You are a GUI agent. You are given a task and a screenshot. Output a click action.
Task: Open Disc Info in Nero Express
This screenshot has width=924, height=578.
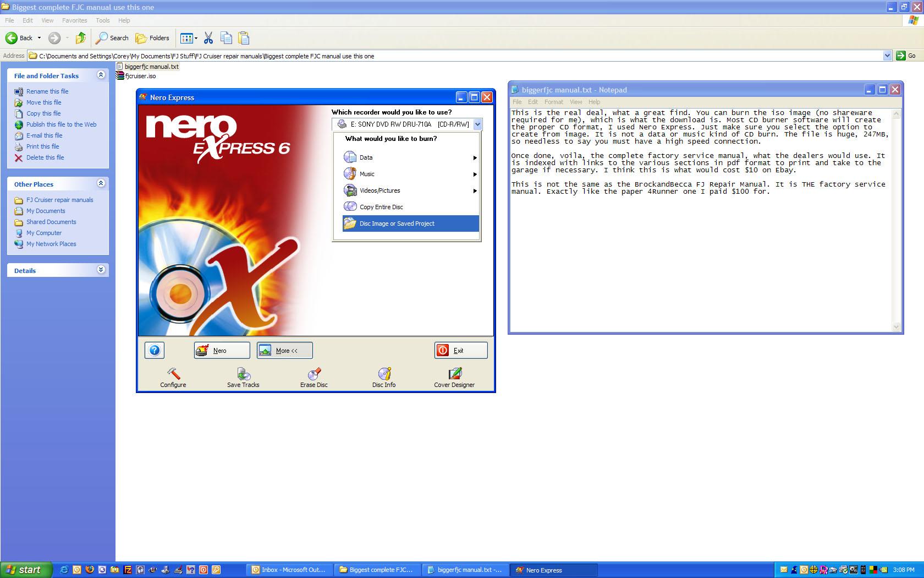pyautogui.click(x=384, y=378)
